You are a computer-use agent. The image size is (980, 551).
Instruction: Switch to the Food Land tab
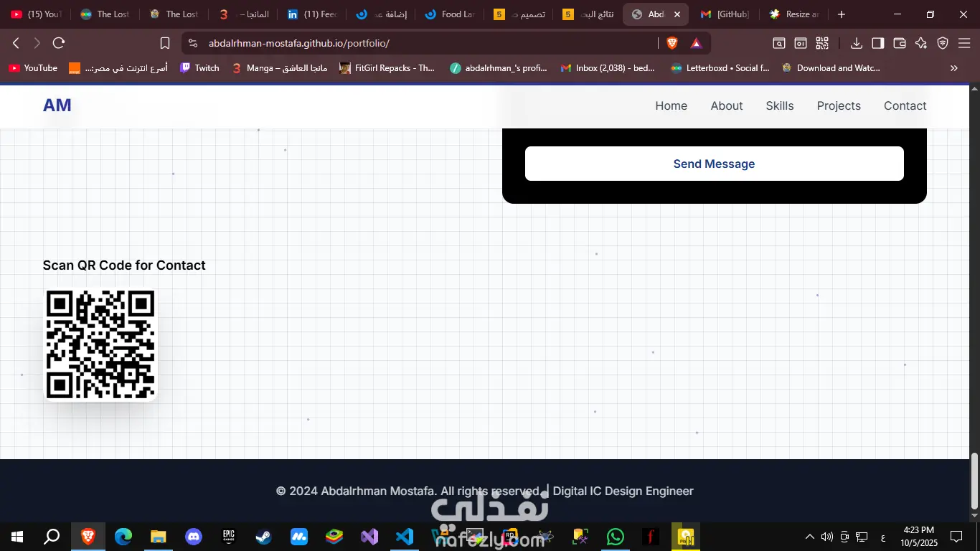pyautogui.click(x=451, y=14)
